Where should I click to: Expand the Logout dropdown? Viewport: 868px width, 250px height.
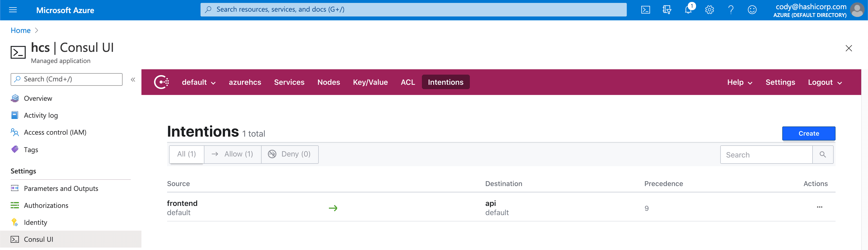pos(825,83)
